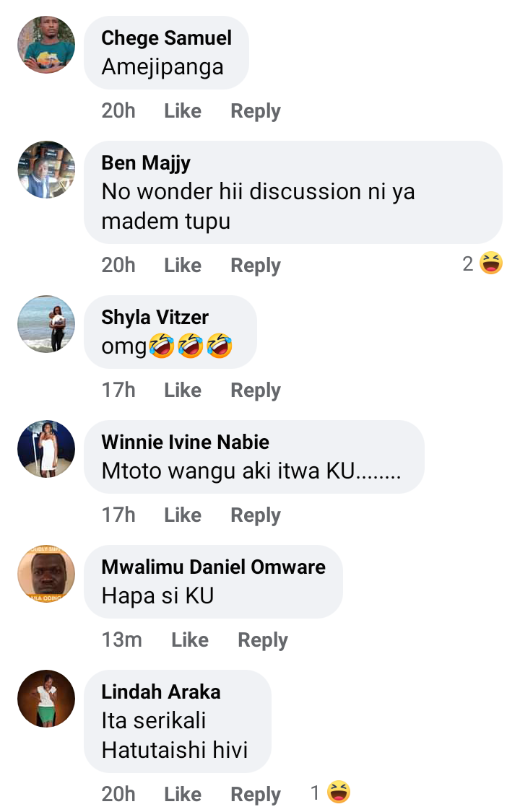520x812 pixels.
Task: Reply to Lindah Araka's comment
Action: [256, 795]
